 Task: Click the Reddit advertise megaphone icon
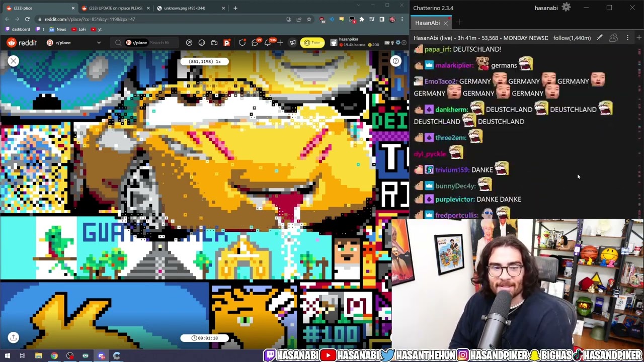pos(292,43)
